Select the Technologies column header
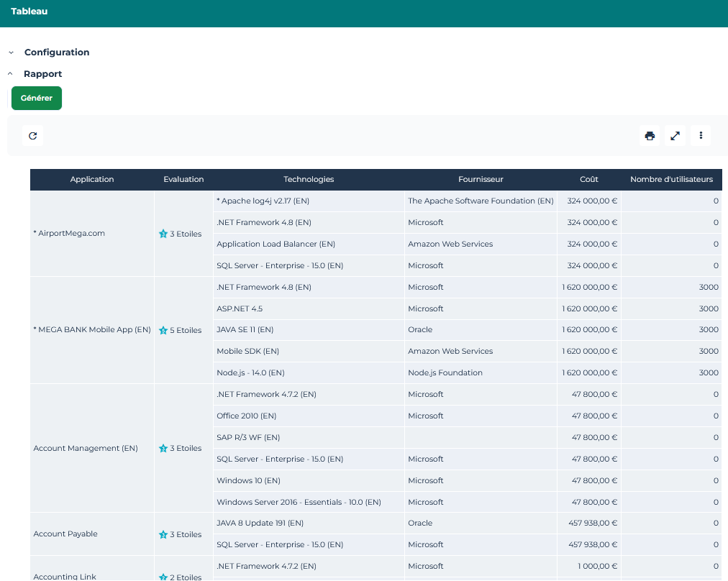The height and width of the screenshot is (581, 728). [x=309, y=180]
